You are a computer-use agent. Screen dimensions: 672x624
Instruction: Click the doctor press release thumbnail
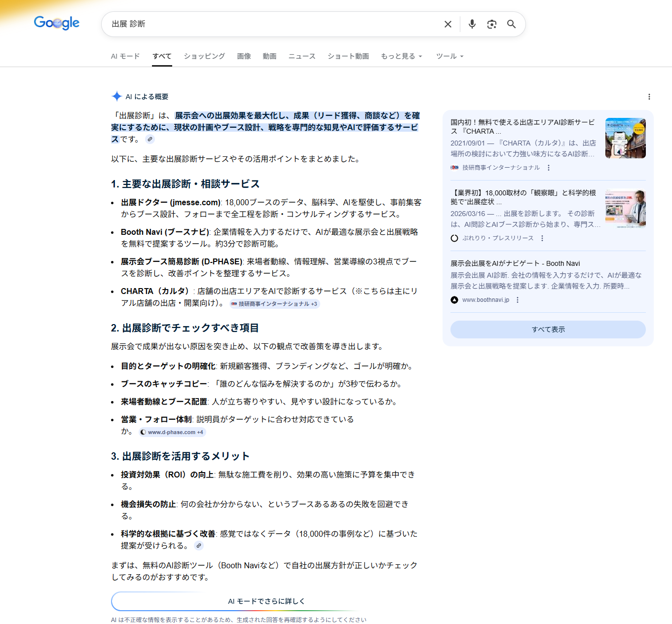point(626,209)
